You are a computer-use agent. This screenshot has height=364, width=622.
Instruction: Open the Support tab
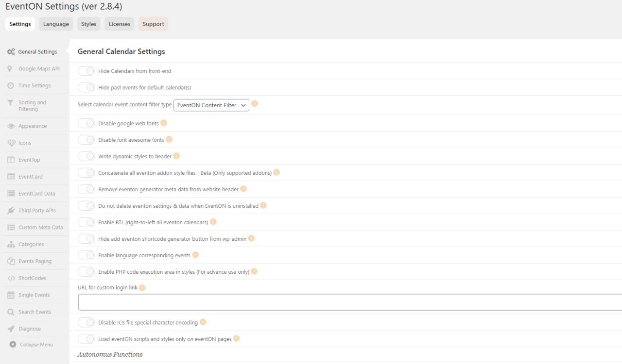tap(153, 24)
